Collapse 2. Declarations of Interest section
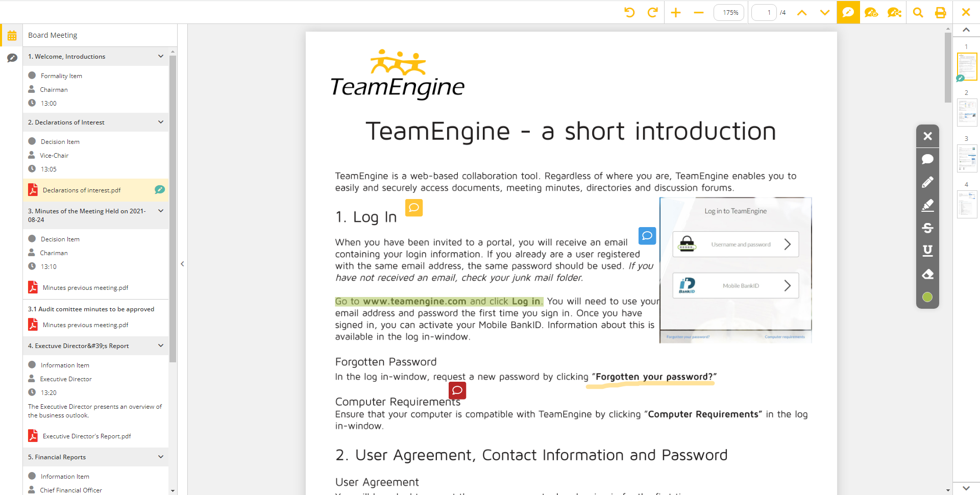980x495 pixels. 161,122
